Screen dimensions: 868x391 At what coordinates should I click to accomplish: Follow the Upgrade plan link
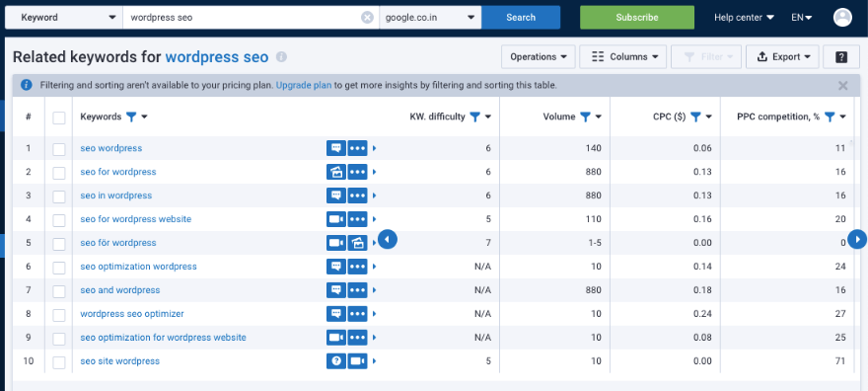(304, 85)
